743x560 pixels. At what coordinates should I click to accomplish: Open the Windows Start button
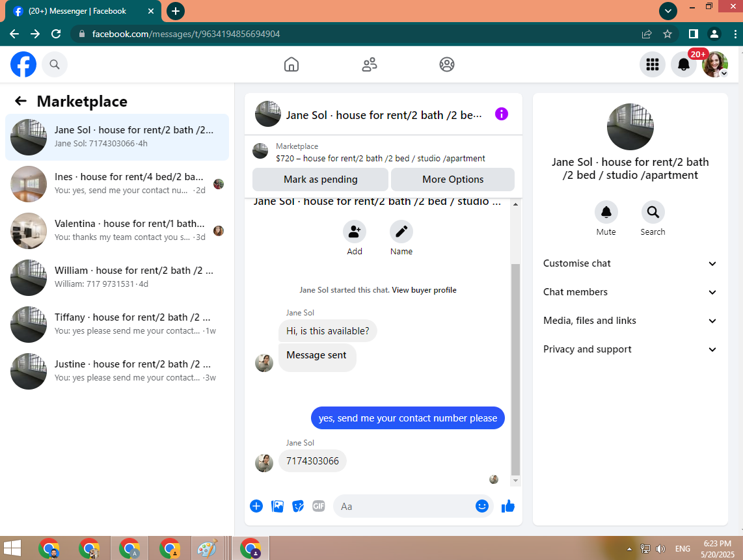pos(12,549)
